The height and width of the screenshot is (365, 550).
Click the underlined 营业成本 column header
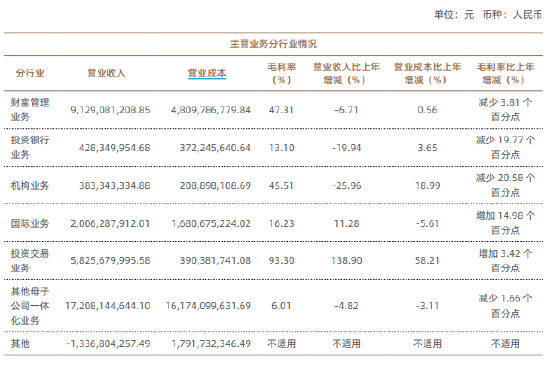pyautogui.click(x=207, y=73)
